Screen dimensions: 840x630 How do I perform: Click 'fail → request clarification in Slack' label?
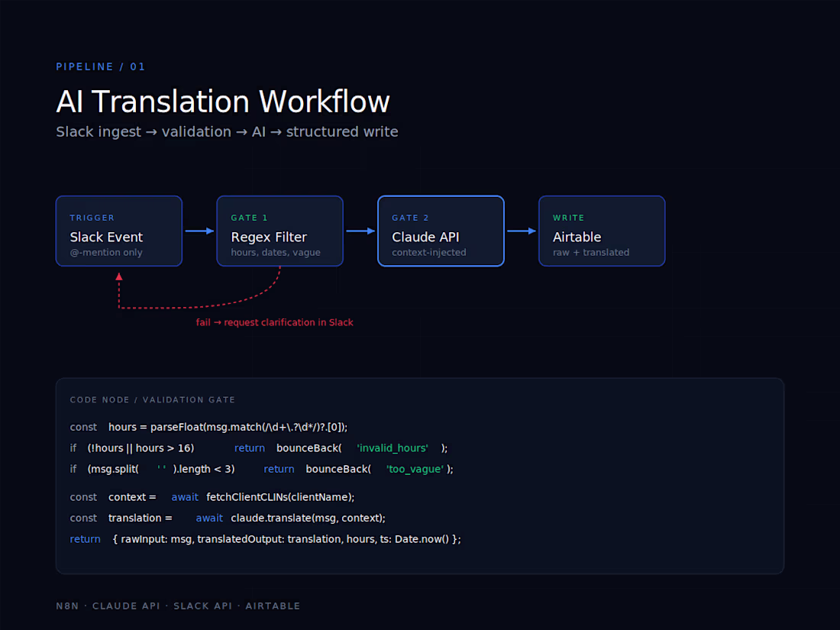coord(274,322)
